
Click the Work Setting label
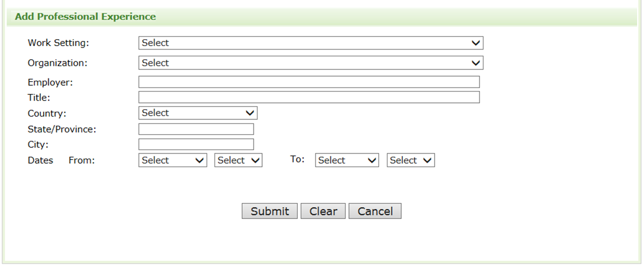pyautogui.click(x=58, y=43)
